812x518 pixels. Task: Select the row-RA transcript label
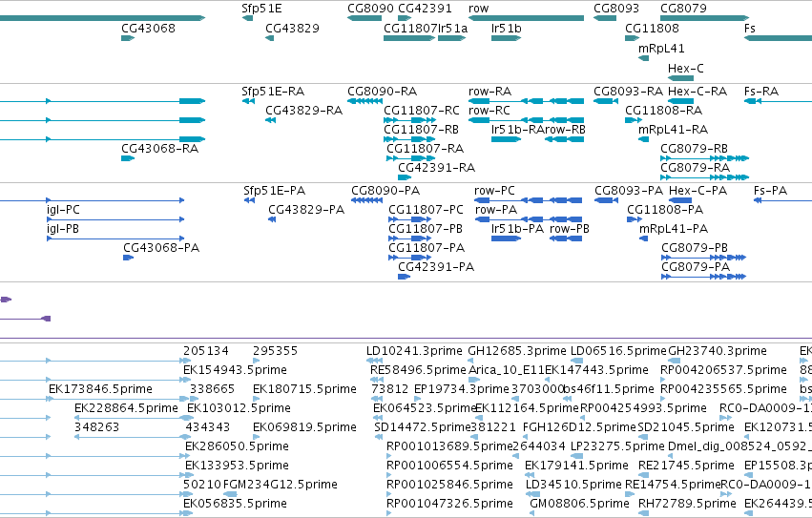tap(489, 92)
